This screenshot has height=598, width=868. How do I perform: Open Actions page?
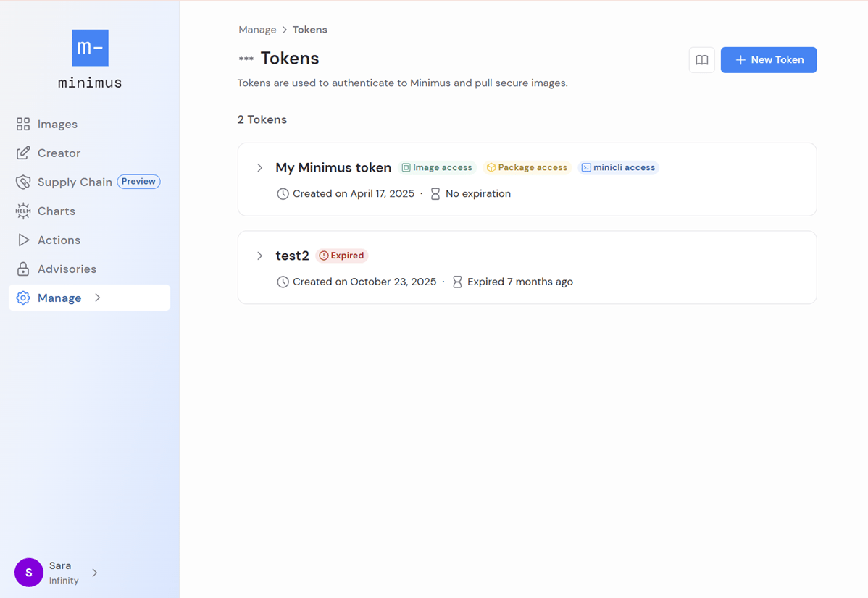[x=89, y=240]
